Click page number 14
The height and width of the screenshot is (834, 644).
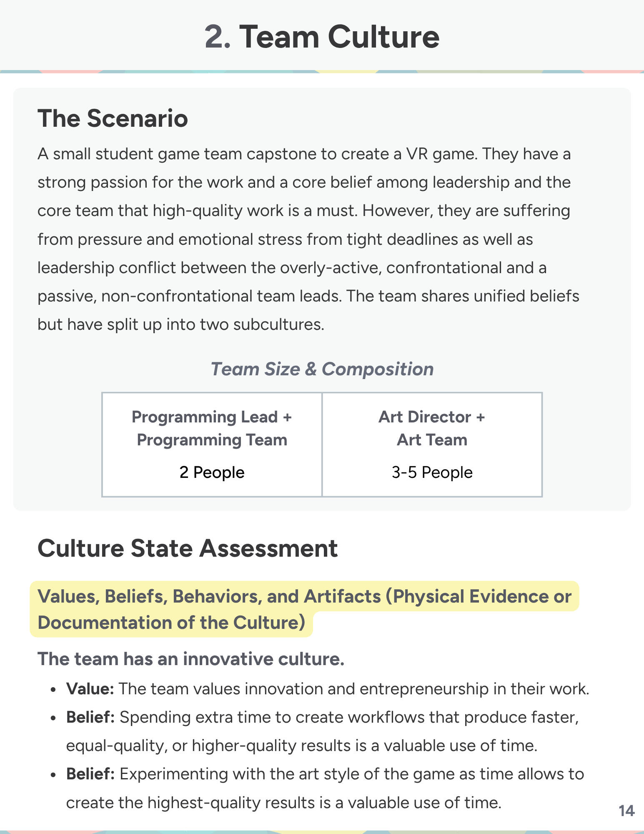tap(626, 811)
